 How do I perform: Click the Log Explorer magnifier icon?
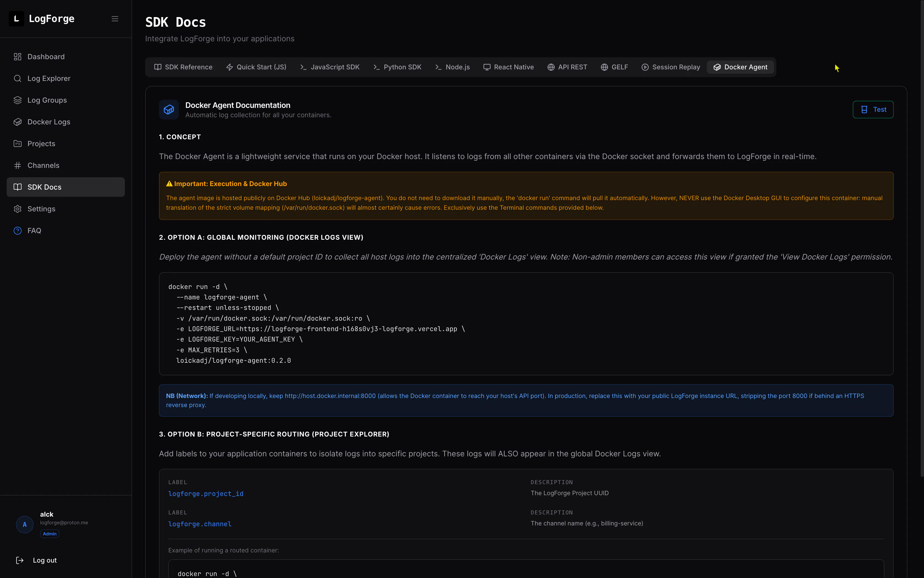coord(18,78)
